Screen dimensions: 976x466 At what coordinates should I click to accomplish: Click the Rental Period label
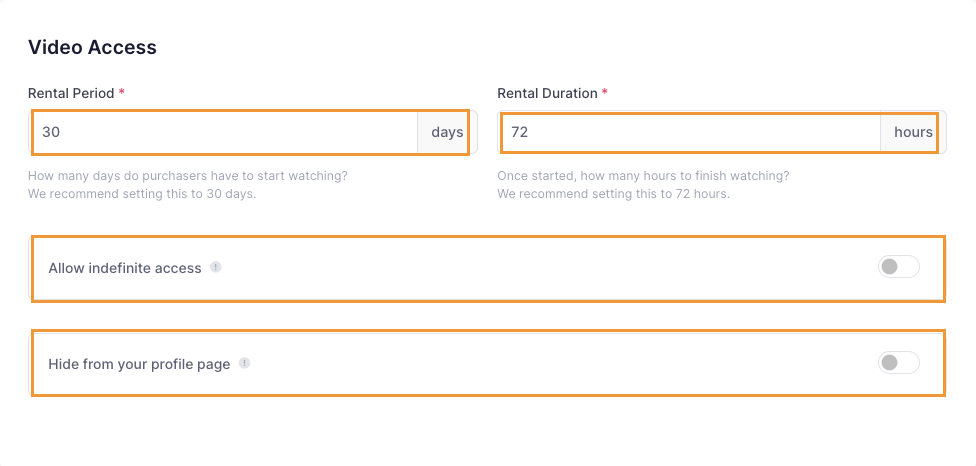[x=71, y=93]
